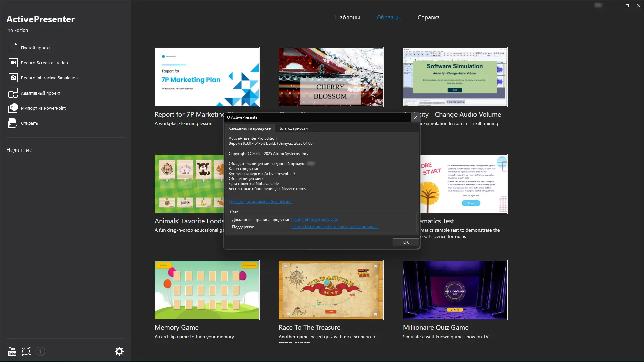The width and height of the screenshot is (644, 362).
Task: Open the About info icon
Action: coord(40,351)
